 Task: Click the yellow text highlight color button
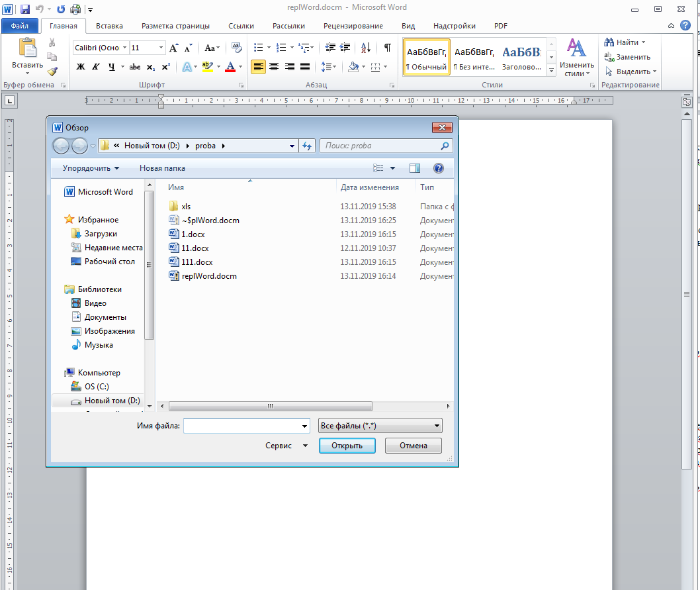[x=208, y=67]
